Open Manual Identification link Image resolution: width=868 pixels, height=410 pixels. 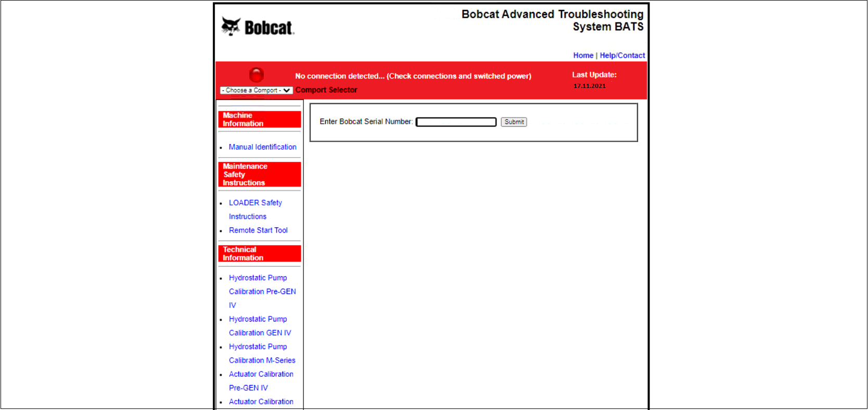click(262, 147)
